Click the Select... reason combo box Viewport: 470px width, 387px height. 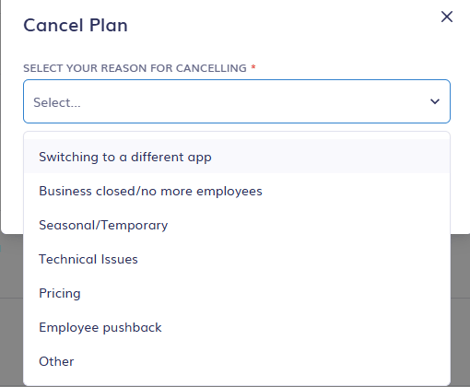pyautogui.click(x=237, y=101)
